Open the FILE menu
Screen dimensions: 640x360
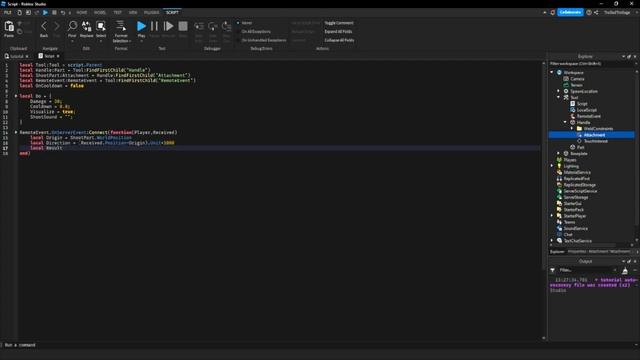coord(8,13)
